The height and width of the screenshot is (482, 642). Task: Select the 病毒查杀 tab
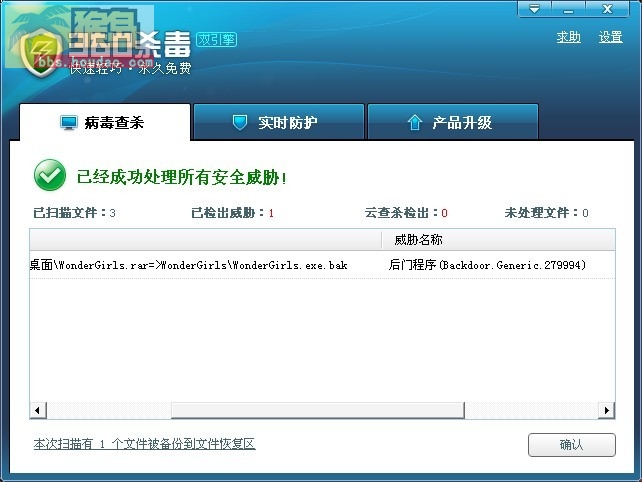coord(105,122)
